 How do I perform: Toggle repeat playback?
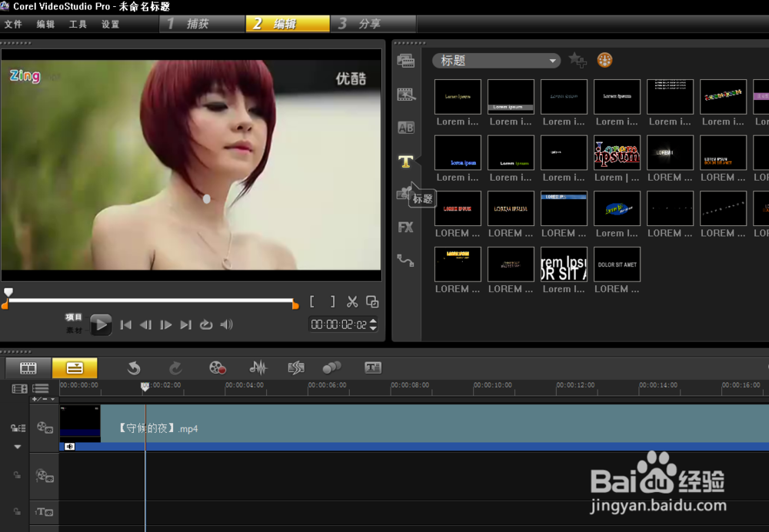pyautogui.click(x=206, y=324)
